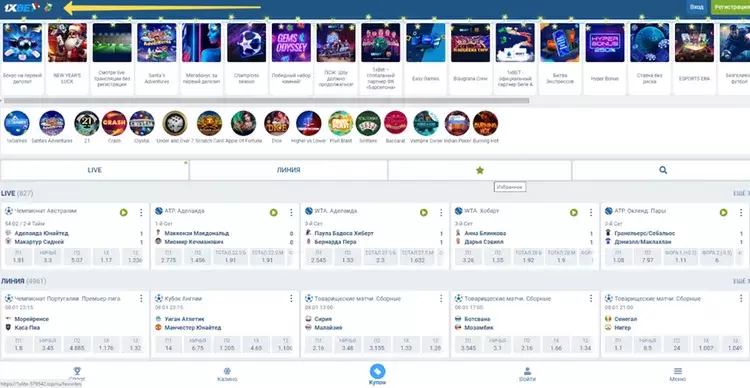
Task: Launch the Dice game icon
Action: (277, 123)
